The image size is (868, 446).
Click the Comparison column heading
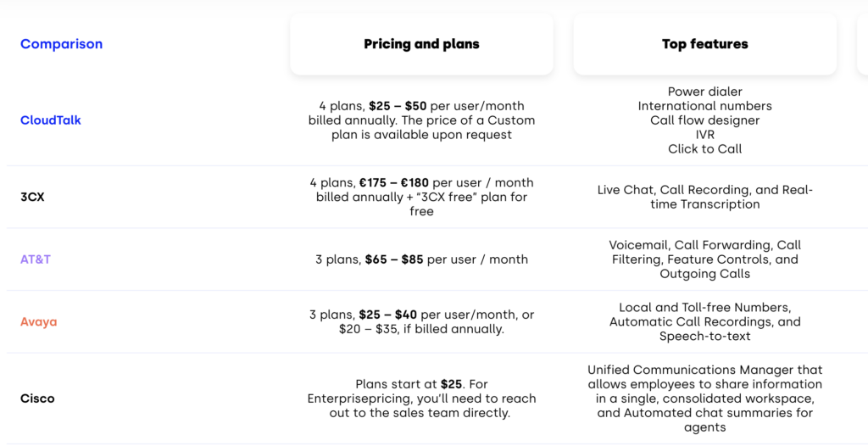click(x=61, y=44)
